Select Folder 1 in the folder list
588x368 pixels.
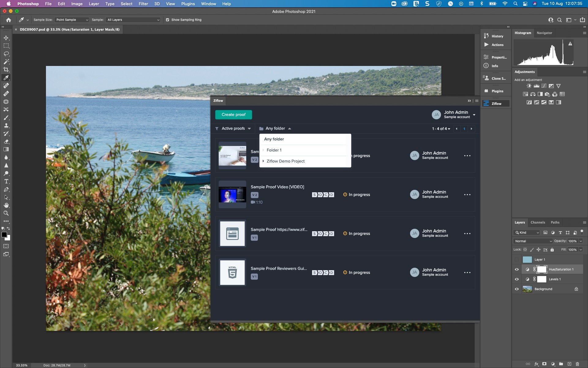coord(274,150)
